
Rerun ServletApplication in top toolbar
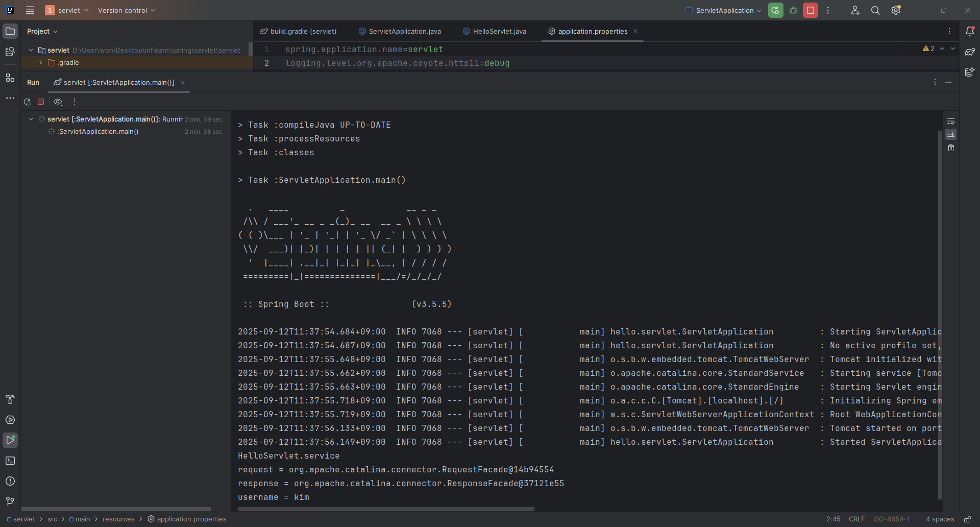coord(776,10)
